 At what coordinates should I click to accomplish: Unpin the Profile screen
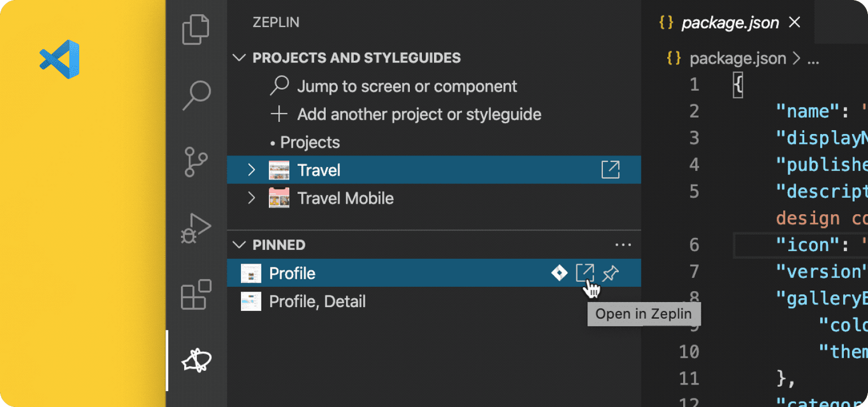[x=611, y=273]
